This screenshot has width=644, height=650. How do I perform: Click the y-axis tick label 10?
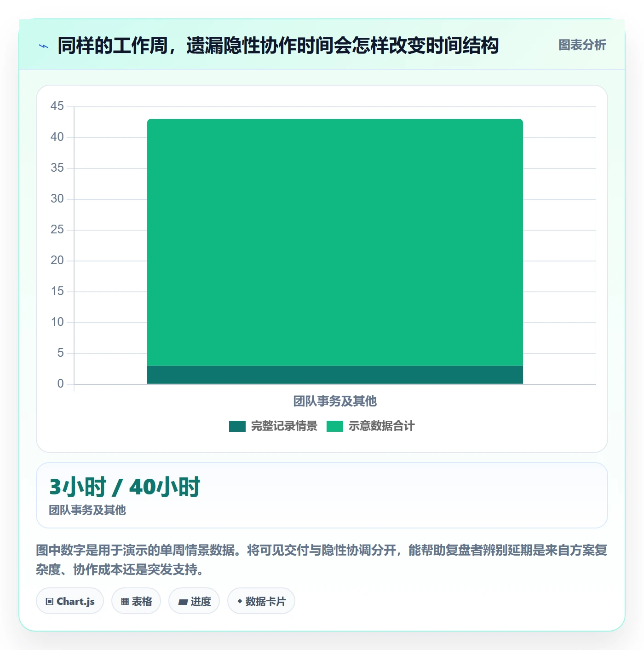(x=57, y=322)
